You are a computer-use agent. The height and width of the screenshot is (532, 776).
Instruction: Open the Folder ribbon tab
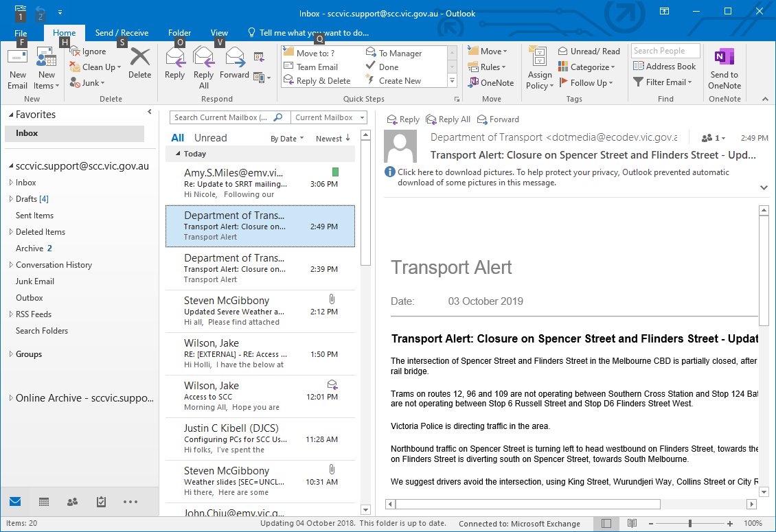180,33
